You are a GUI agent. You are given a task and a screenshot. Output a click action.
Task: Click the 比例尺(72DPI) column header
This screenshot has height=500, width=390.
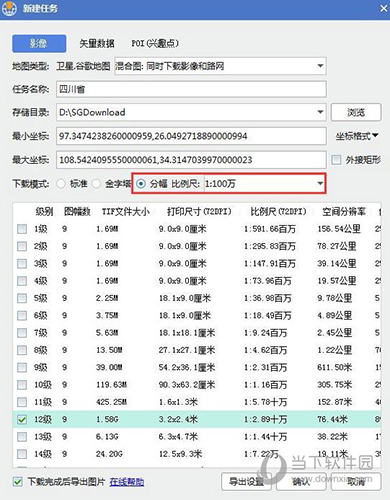point(278,211)
